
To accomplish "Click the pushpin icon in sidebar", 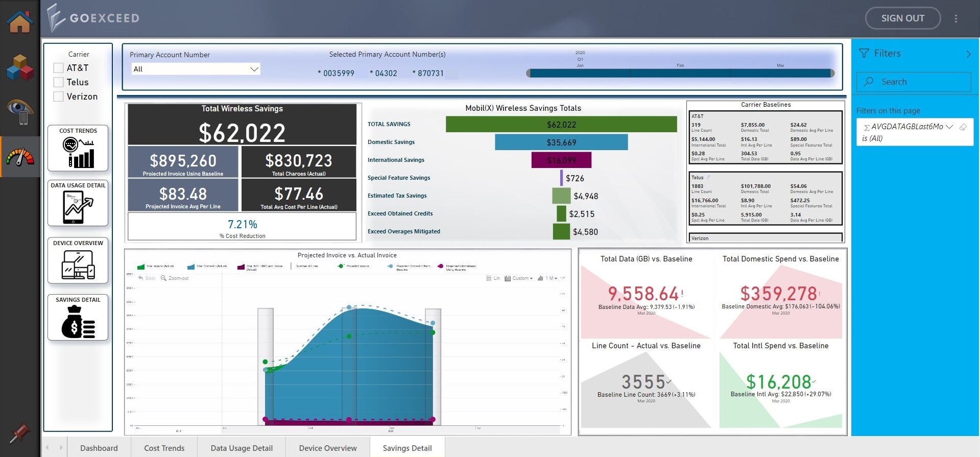I will [19, 434].
